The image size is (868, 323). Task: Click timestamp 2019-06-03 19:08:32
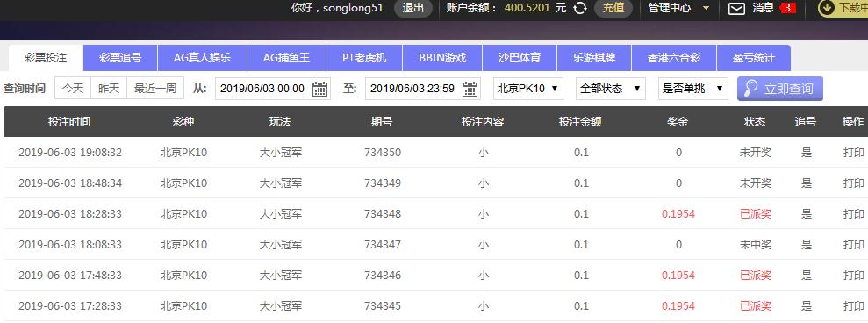pos(69,153)
